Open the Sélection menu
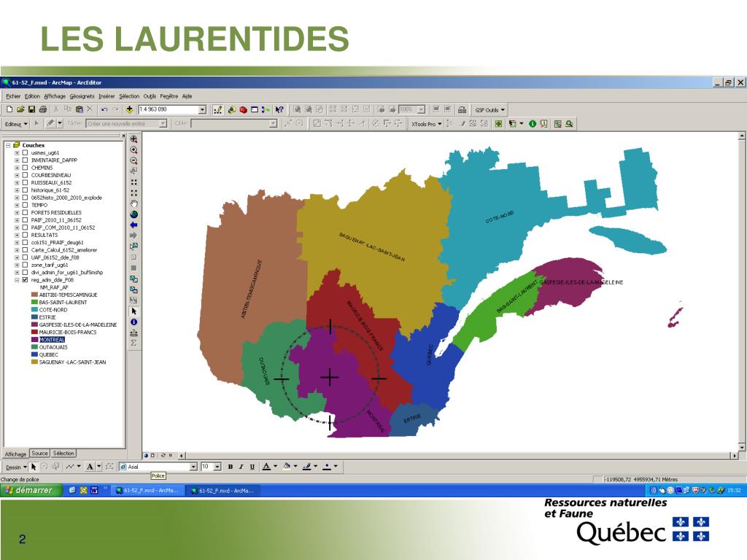Screen dimensions: 747x560 pyautogui.click(x=129, y=96)
